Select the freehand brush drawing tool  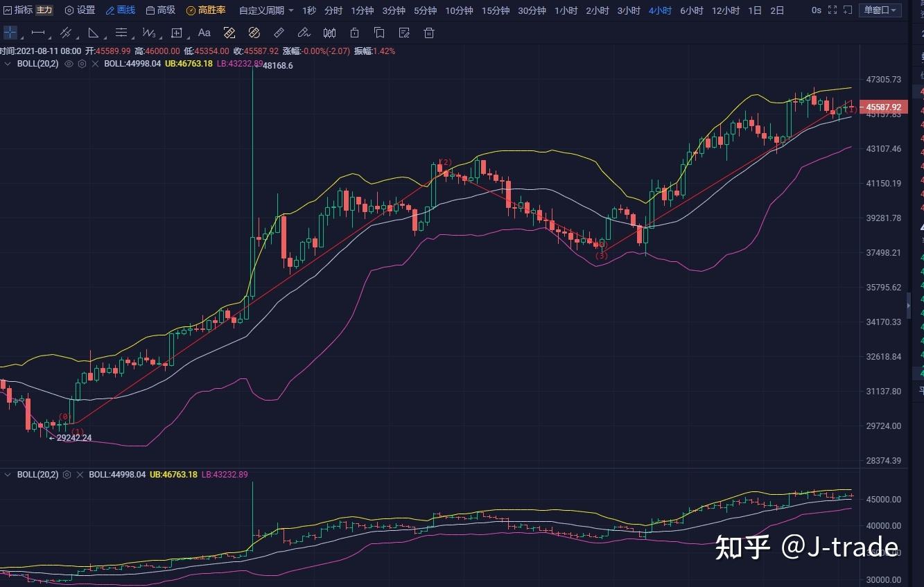(304, 33)
